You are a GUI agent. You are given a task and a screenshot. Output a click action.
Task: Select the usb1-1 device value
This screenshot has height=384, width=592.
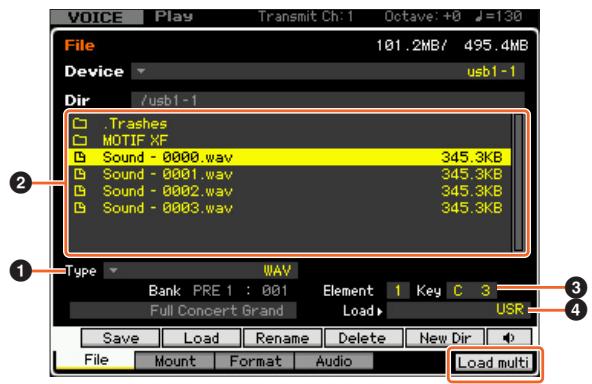491,71
